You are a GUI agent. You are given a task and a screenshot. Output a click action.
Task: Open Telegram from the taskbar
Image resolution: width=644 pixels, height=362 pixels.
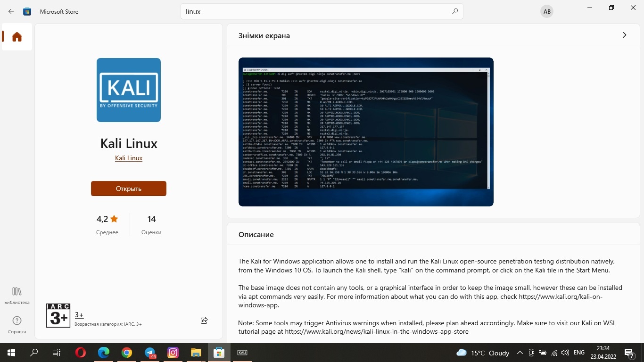tap(150, 353)
